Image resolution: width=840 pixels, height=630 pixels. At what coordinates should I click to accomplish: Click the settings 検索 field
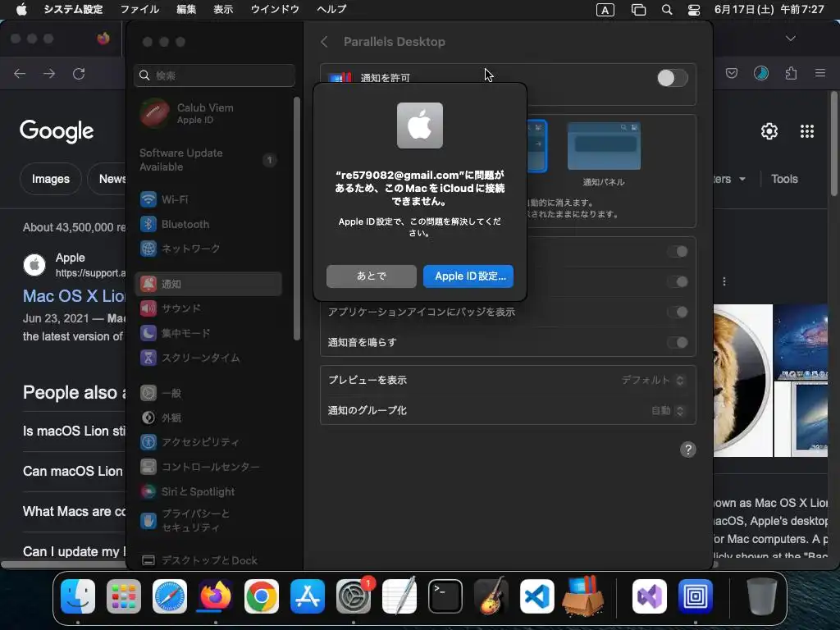(x=214, y=75)
